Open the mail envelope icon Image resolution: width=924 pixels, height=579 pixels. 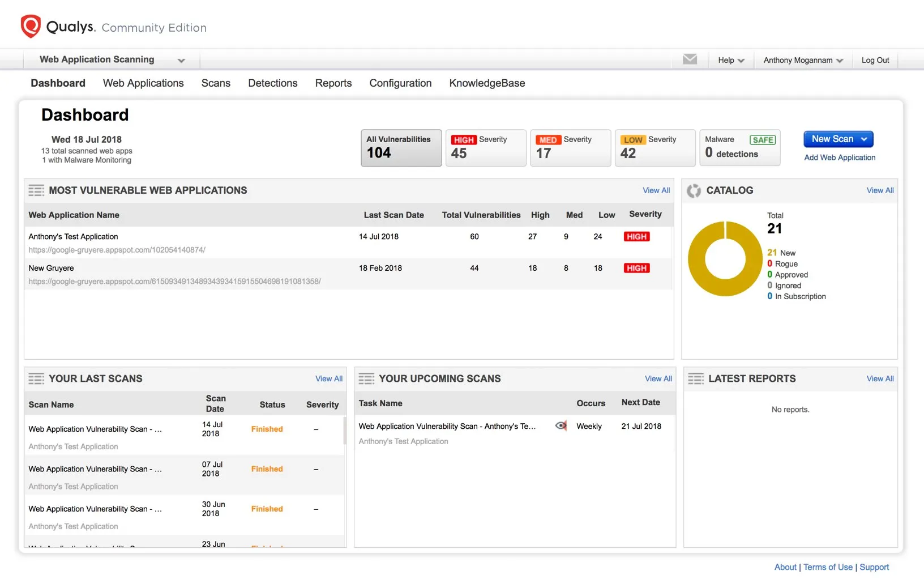coord(690,59)
